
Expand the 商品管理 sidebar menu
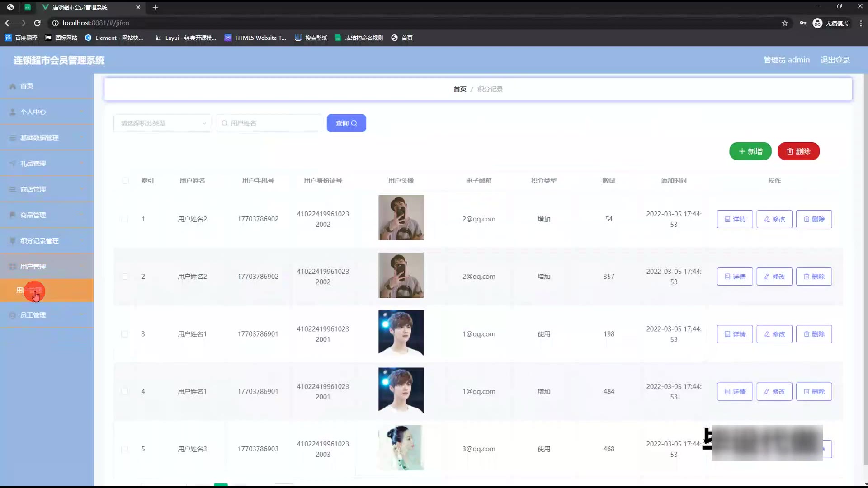pos(47,215)
